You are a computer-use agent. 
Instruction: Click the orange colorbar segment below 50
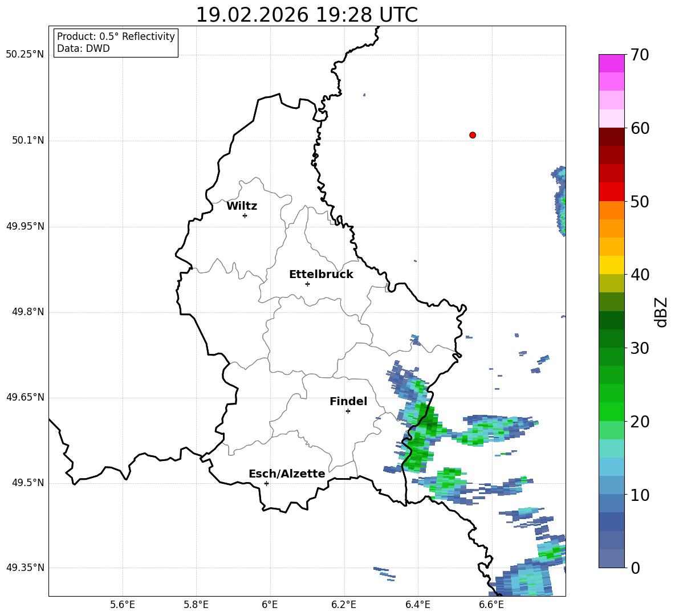pos(611,210)
